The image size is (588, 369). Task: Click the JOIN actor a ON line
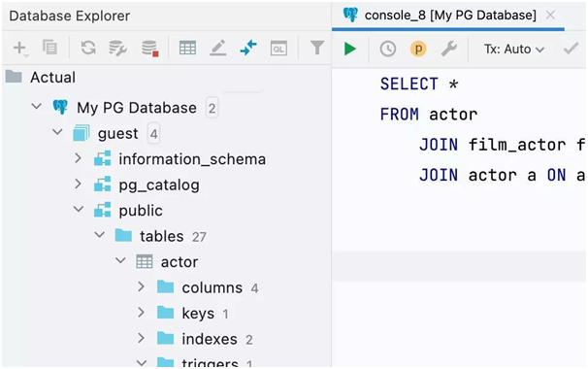pos(502,176)
